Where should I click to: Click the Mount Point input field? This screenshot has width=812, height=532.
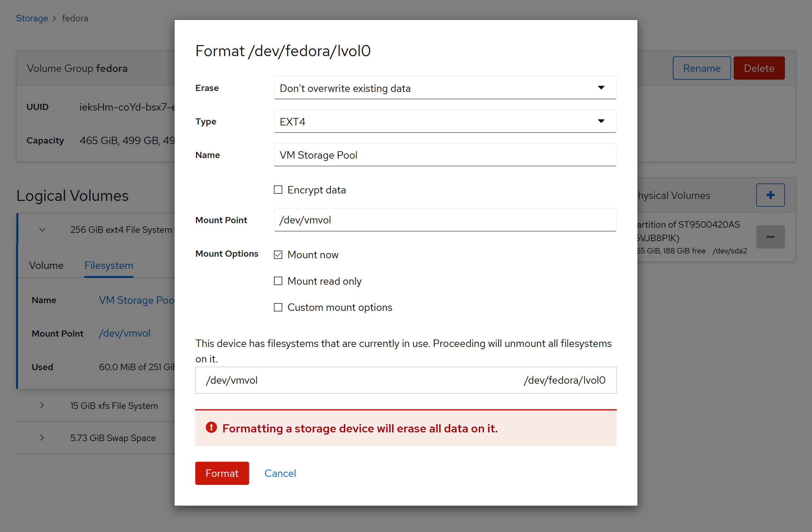click(445, 220)
